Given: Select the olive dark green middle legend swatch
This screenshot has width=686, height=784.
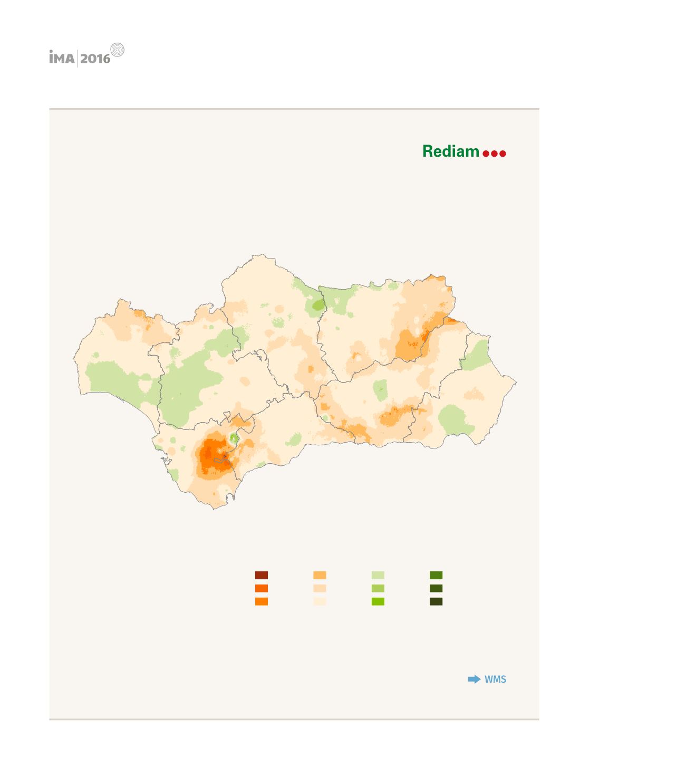Looking at the screenshot, I should tap(436, 588).
